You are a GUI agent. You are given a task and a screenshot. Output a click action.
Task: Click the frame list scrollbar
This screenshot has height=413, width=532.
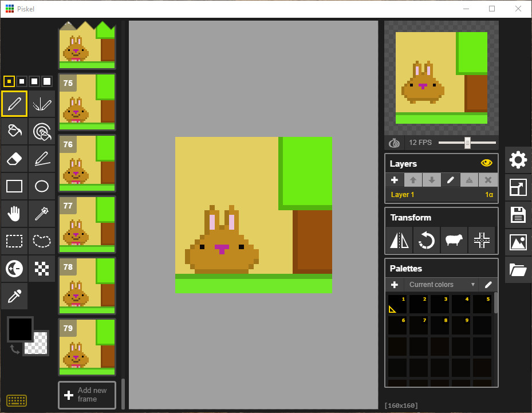coord(123,394)
